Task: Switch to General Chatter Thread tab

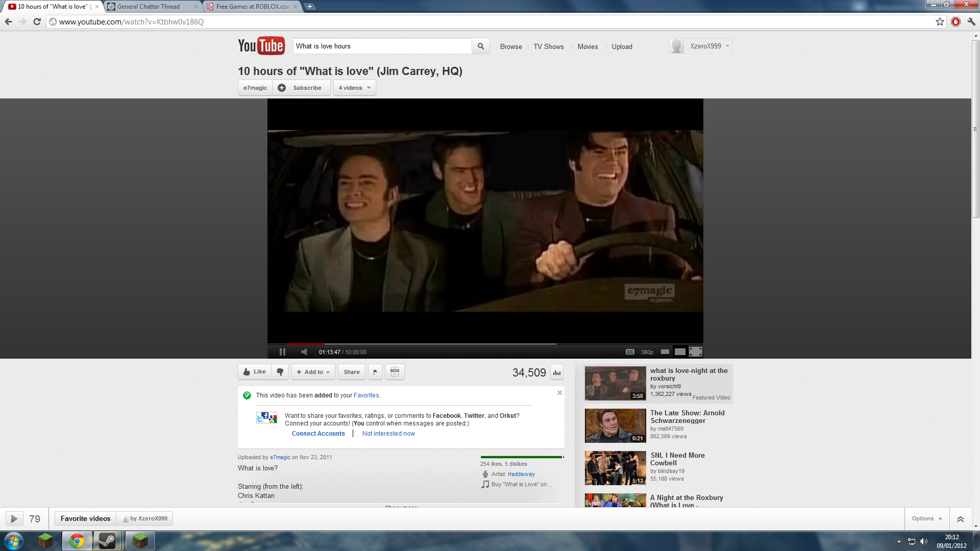Action: coord(153,7)
